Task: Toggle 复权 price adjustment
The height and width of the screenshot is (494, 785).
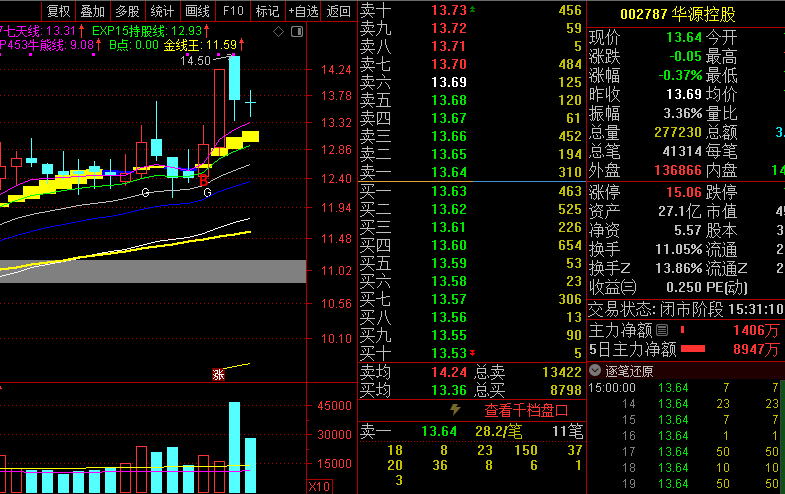Action: pos(59,11)
